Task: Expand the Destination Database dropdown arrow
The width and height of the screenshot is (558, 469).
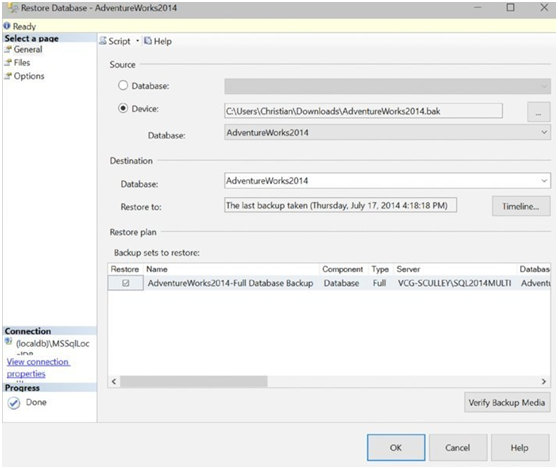Action: pyautogui.click(x=544, y=181)
